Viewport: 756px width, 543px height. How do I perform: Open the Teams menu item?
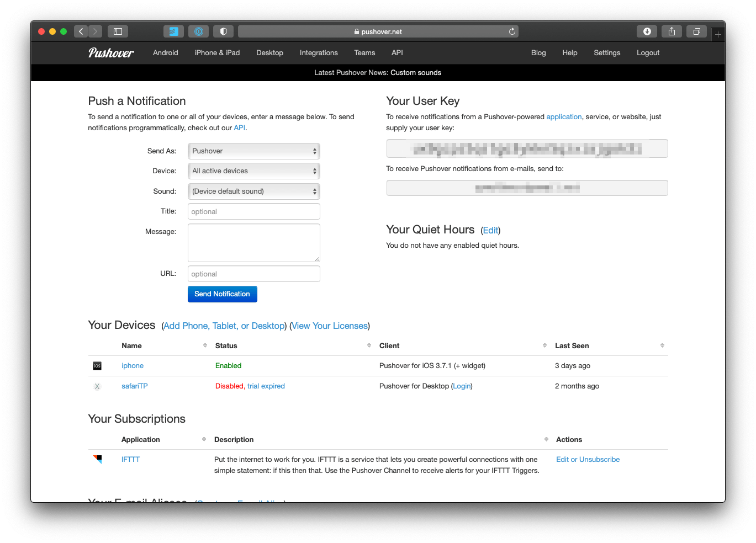[364, 53]
